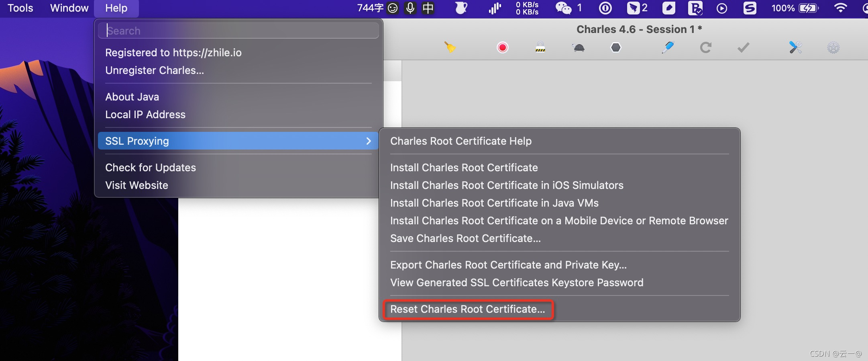Image resolution: width=868 pixels, height=361 pixels.
Task: Toggle throttling turtle icon
Action: pos(579,48)
